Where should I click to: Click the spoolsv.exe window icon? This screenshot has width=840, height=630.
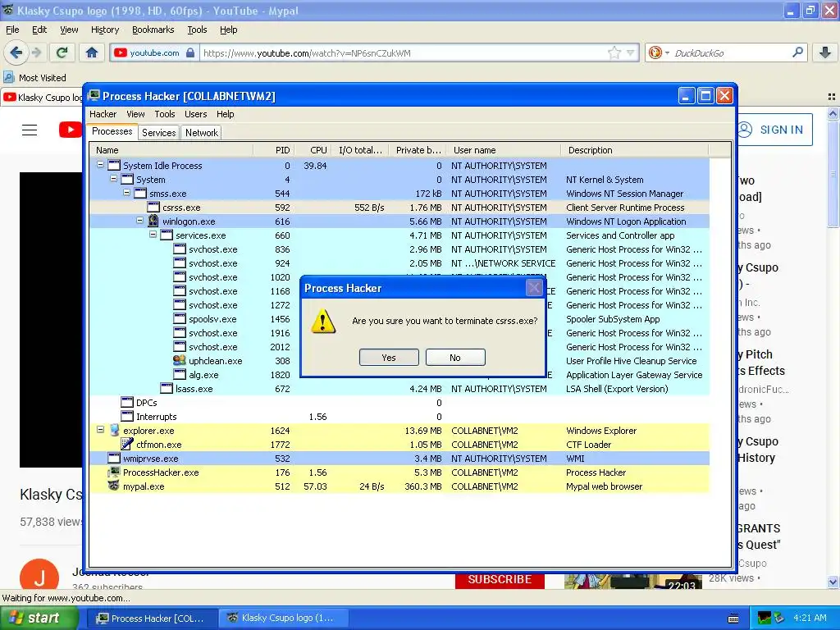pyautogui.click(x=180, y=319)
